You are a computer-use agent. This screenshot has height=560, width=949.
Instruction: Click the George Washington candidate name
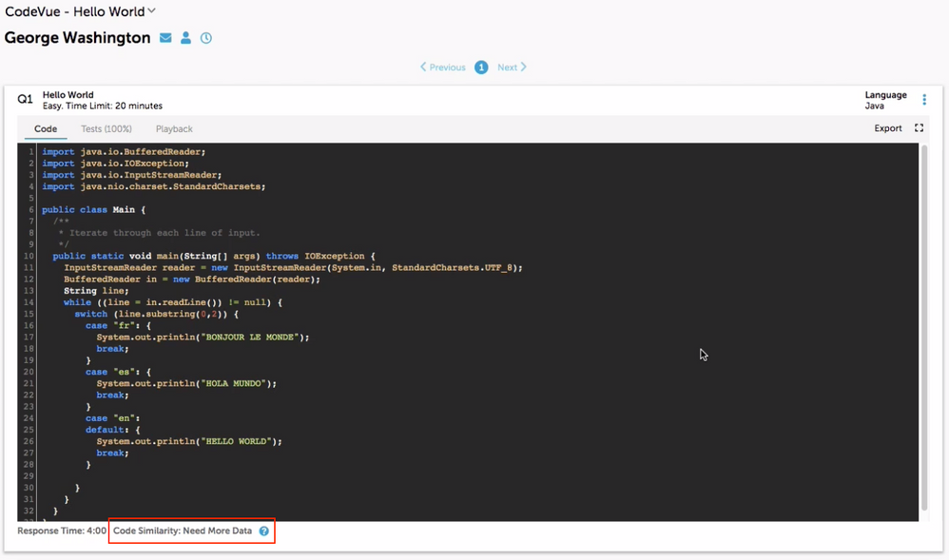click(x=77, y=38)
